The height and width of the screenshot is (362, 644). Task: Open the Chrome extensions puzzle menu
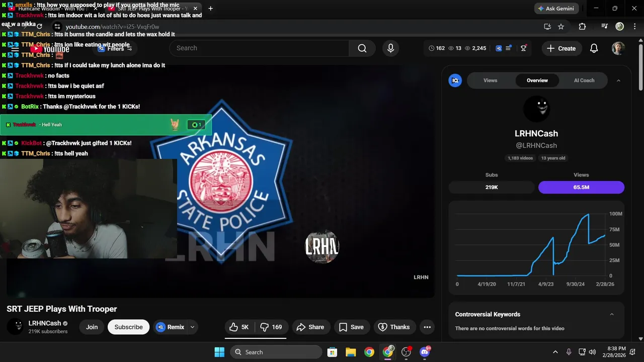point(582,27)
